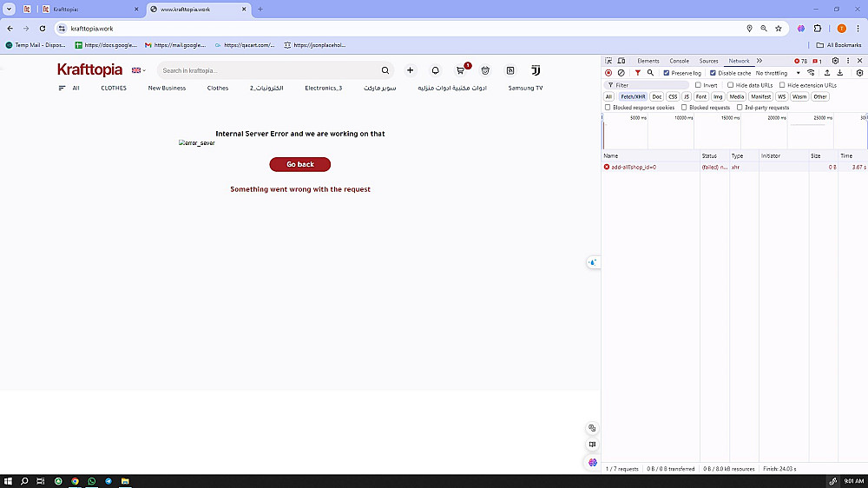
Task: Open Telegram from the taskbar
Action: pyautogui.click(x=108, y=481)
